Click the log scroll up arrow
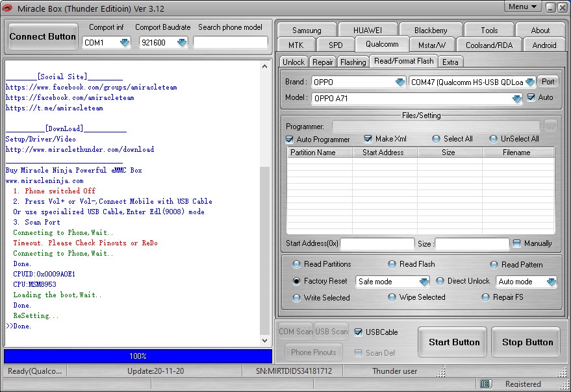This screenshot has height=392, width=571. 265,66
